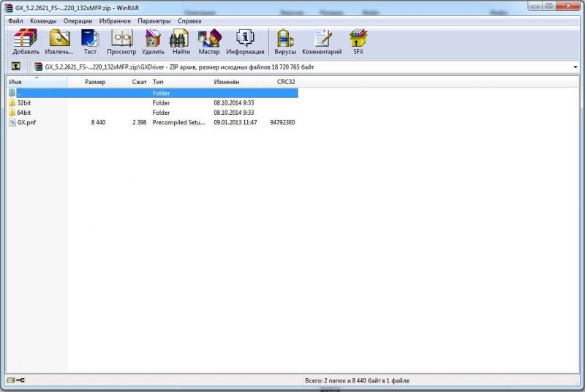Run the Тест archive test tool
The height and width of the screenshot is (392, 585).
coord(90,42)
